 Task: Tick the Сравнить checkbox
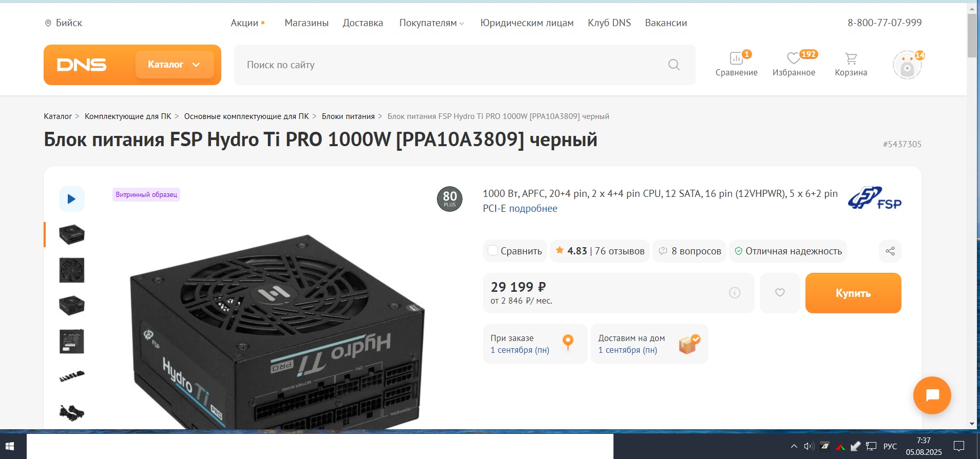493,251
